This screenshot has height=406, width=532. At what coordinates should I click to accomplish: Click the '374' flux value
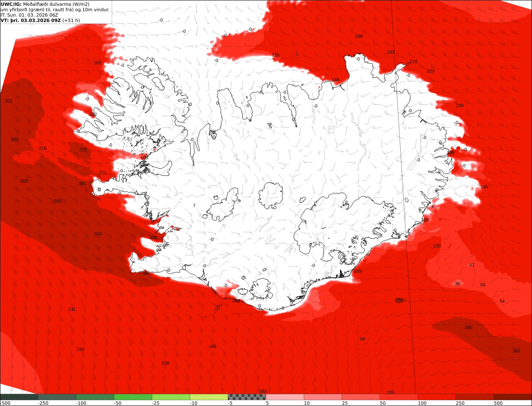98,234
